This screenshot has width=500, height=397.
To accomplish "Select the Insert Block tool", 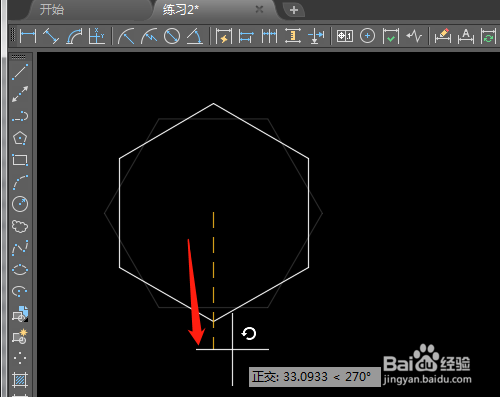I will [x=20, y=314].
